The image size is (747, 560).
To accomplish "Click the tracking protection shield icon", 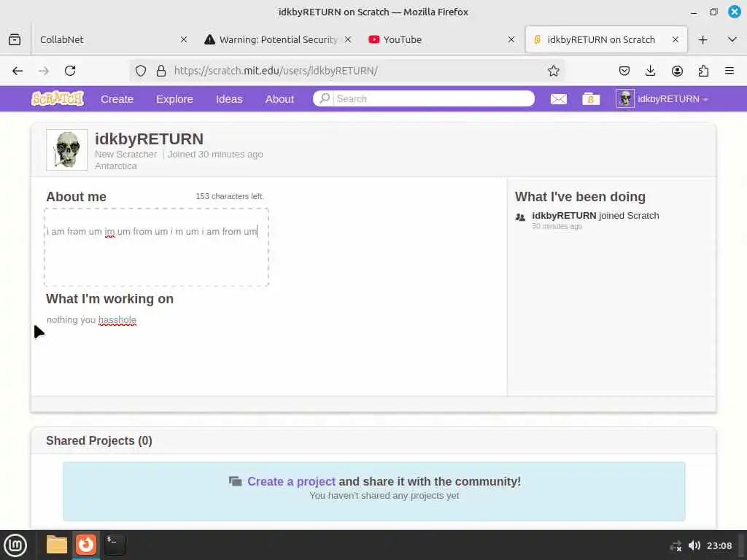I will [141, 71].
